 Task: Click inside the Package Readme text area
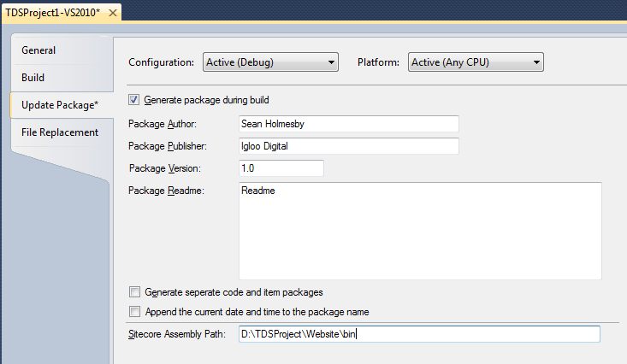(420, 231)
